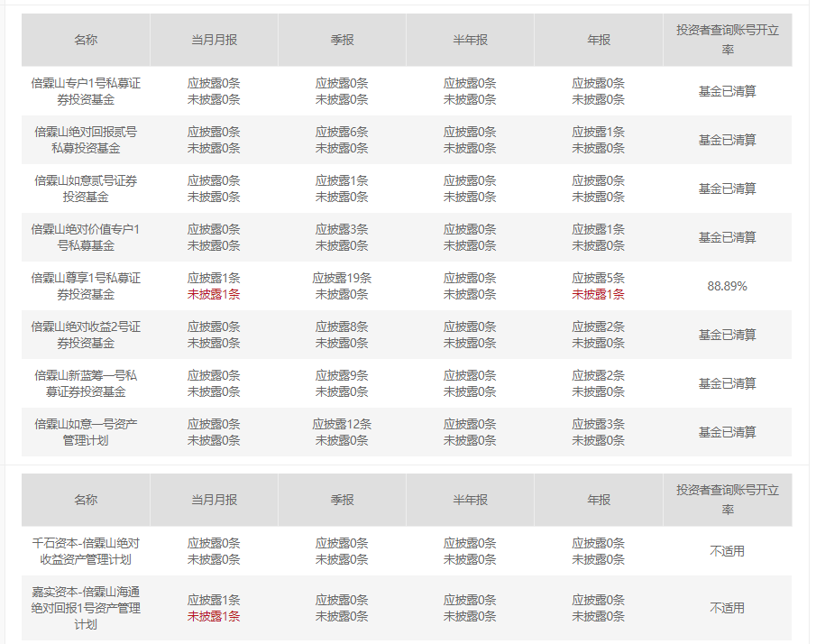Viewport: 816px width, 644px height.
Task: Click 季报 cell 应披露1条 for 如意贰号
Action: tap(342, 189)
